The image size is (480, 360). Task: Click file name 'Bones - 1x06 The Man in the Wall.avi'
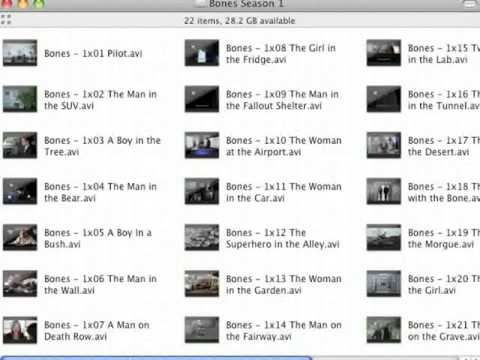100,284
